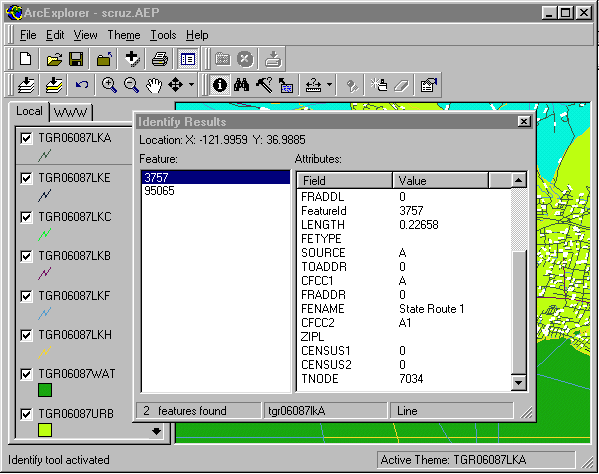Click the LENGTH value 0.22658

419,225
